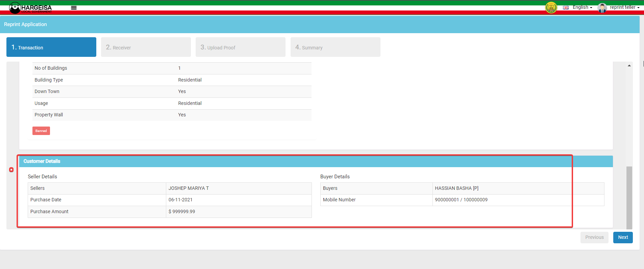
Task: Click the user avatar picture
Action: coord(602,7)
